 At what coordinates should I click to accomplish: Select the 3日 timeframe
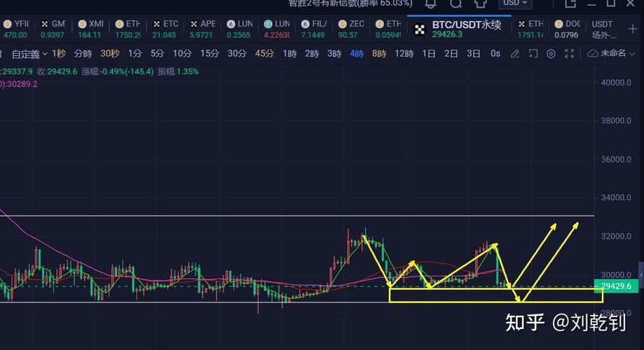[x=473, y=53]
